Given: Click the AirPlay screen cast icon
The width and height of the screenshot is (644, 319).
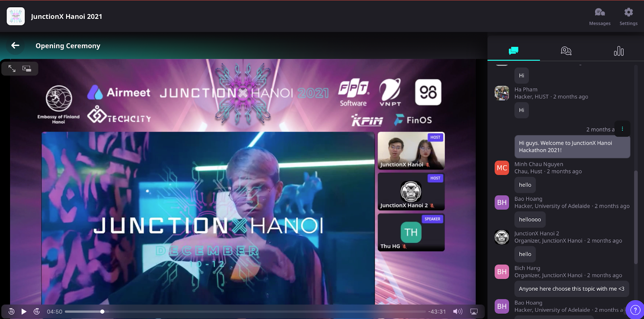Looking at the screenshot, I should click(x=474, y=311).
